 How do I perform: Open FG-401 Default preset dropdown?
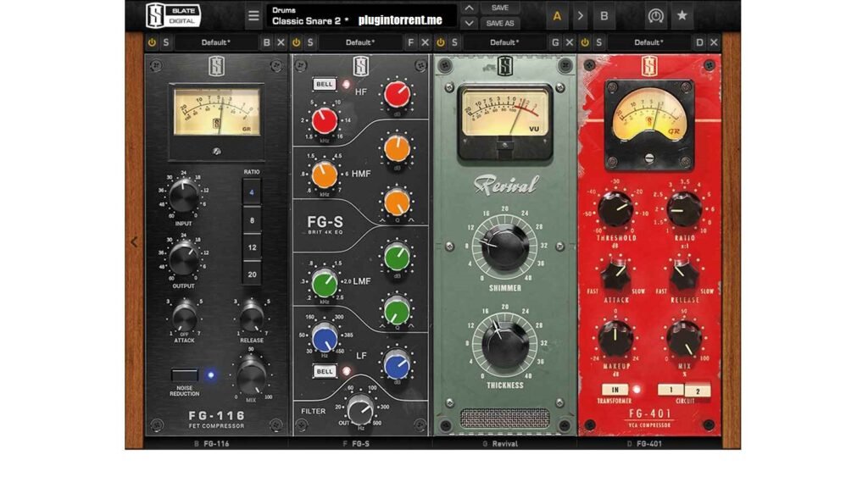648,42
